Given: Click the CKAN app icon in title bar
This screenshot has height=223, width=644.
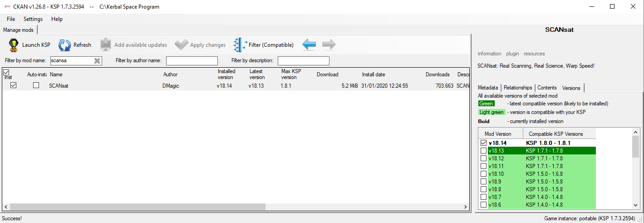Looking at the screenshot, I should pos(7,7).
